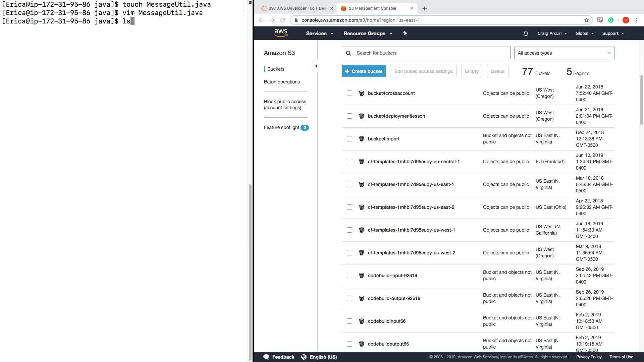Open a new browser tab with plus icon
644x362 pixels.
pos(424,8)
